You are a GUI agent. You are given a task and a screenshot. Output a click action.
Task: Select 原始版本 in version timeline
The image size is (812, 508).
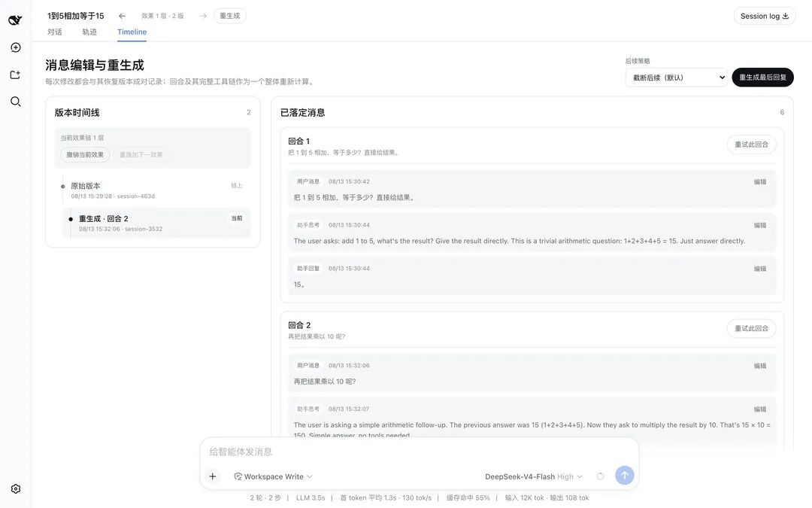[156, 190]
